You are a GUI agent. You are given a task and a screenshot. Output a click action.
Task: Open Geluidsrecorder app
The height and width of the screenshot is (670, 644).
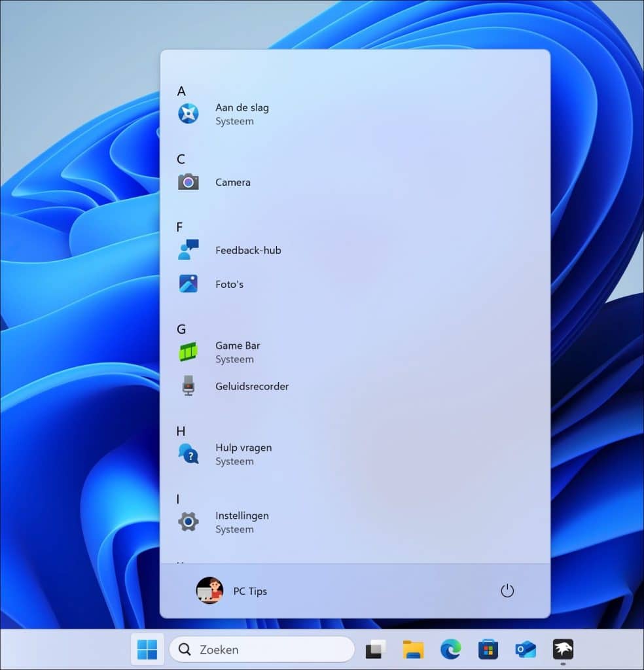click(x=251, y=386)
